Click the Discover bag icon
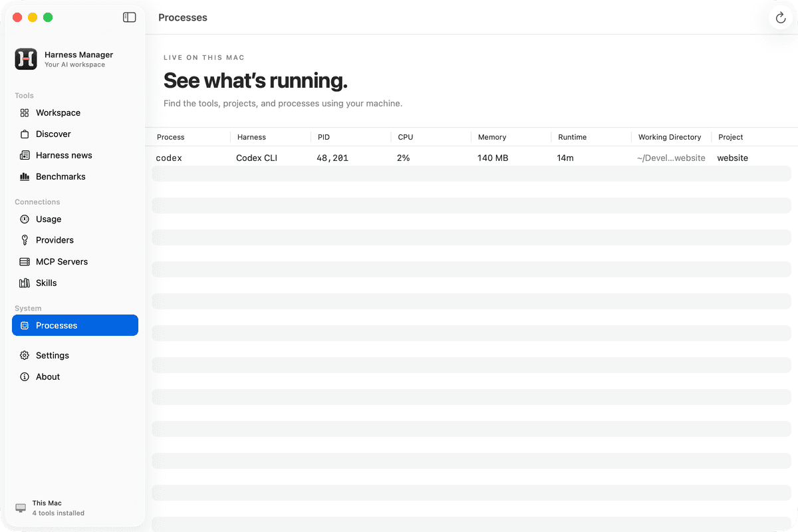The width and height of the screenshot is (798, 532). pos(25,134)
